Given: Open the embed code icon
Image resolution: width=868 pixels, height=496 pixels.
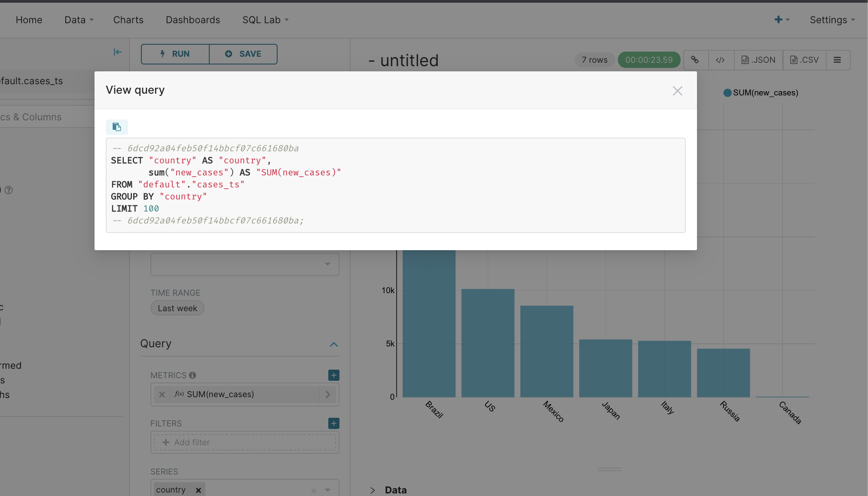Looking at the screenshot, I should point(720,60).
